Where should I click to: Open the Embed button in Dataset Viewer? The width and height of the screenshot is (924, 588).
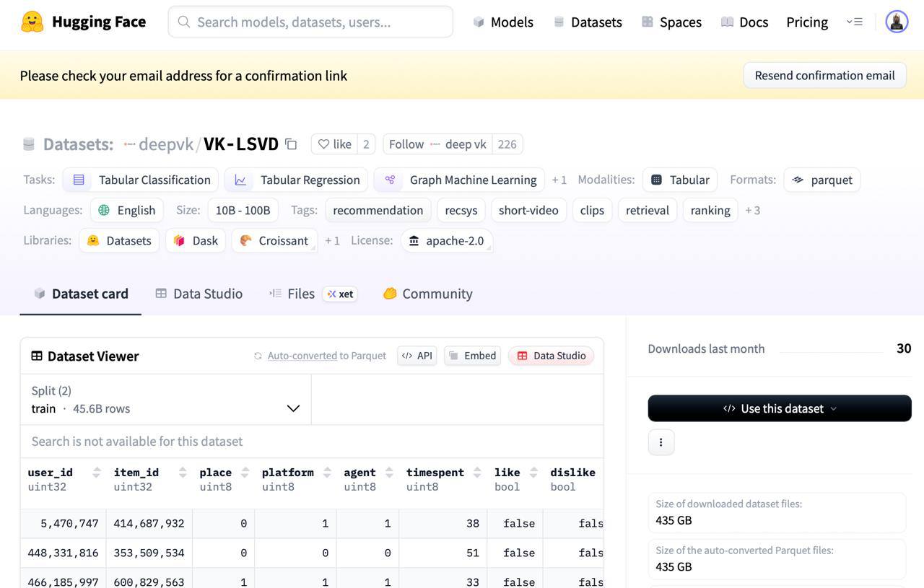click(x=472, y=356)
